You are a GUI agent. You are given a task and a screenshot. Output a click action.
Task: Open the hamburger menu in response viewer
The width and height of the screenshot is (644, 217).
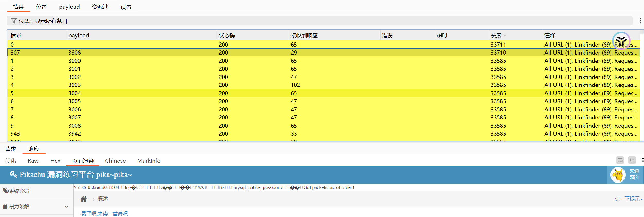tap(642, 160)
